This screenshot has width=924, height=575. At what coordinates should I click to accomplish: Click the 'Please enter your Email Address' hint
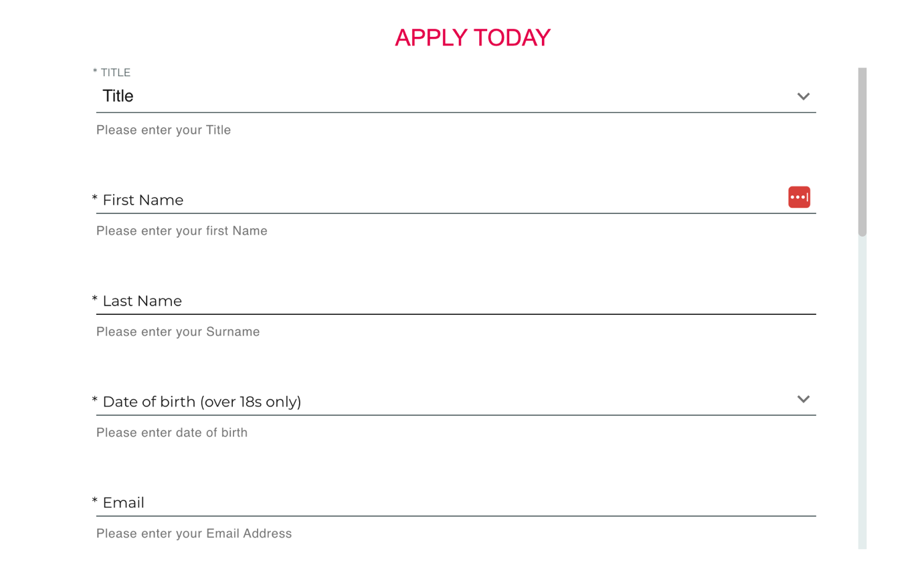pyautogui.click(x=194, y=534)
